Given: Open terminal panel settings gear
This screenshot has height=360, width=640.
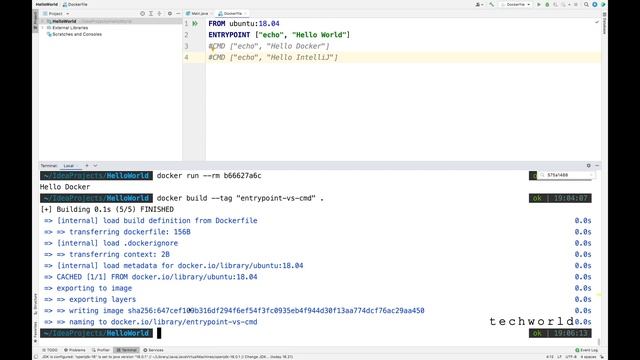Looking at the screenshot, I should click(589, 166).
